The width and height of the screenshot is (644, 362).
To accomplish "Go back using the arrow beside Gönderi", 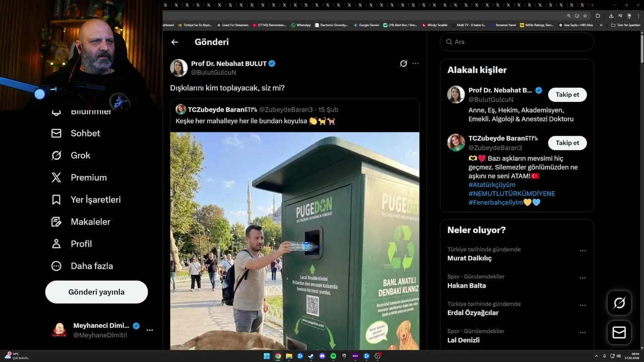I will 175,42.
